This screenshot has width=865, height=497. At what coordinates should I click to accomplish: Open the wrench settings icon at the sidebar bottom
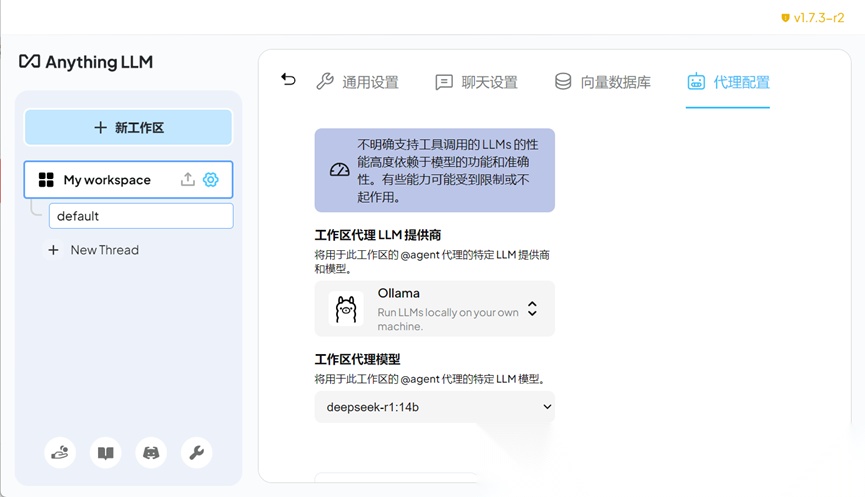[x=197, y=453]
